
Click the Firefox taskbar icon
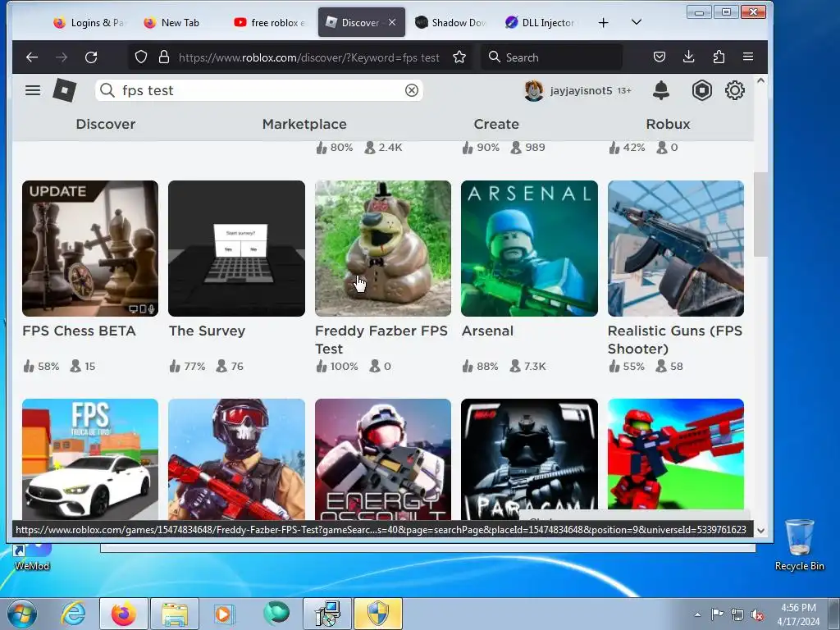[x=124, y=614]
